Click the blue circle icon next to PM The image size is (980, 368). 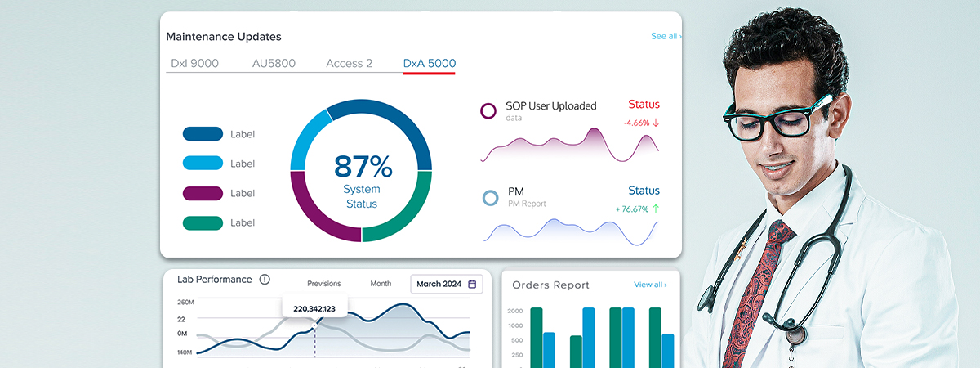[490, 197]
